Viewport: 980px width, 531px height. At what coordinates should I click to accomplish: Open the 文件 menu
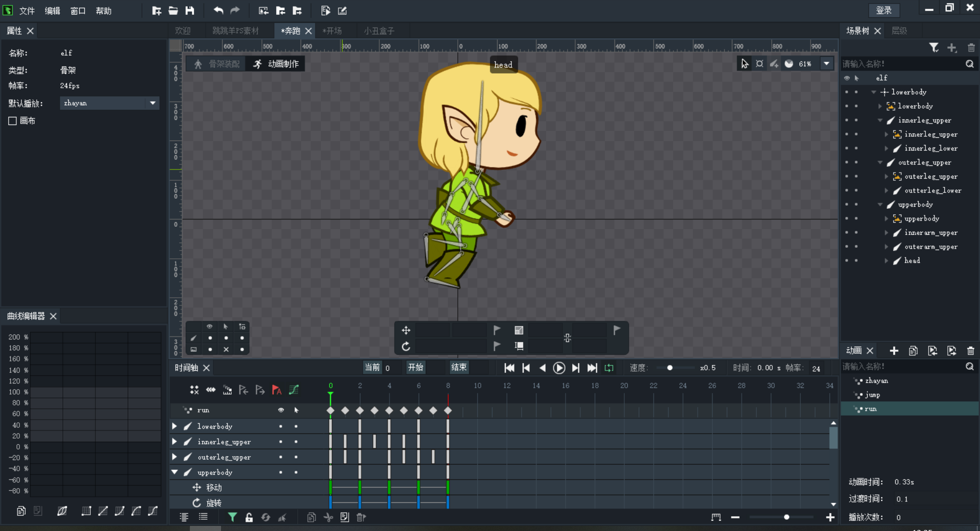(27, 11)
